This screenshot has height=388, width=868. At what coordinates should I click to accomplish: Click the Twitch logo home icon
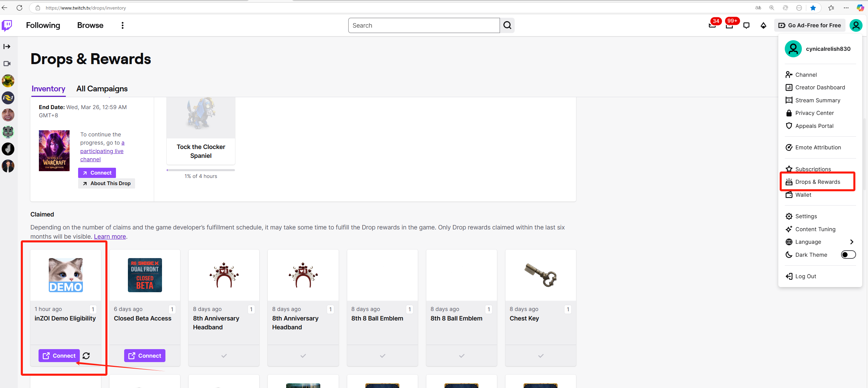pos(7,25)
